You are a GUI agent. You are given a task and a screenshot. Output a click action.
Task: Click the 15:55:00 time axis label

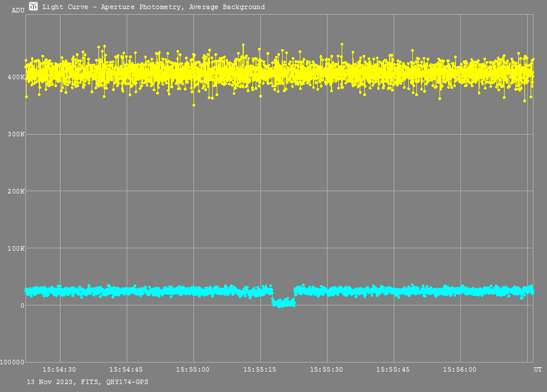point(192,369)
